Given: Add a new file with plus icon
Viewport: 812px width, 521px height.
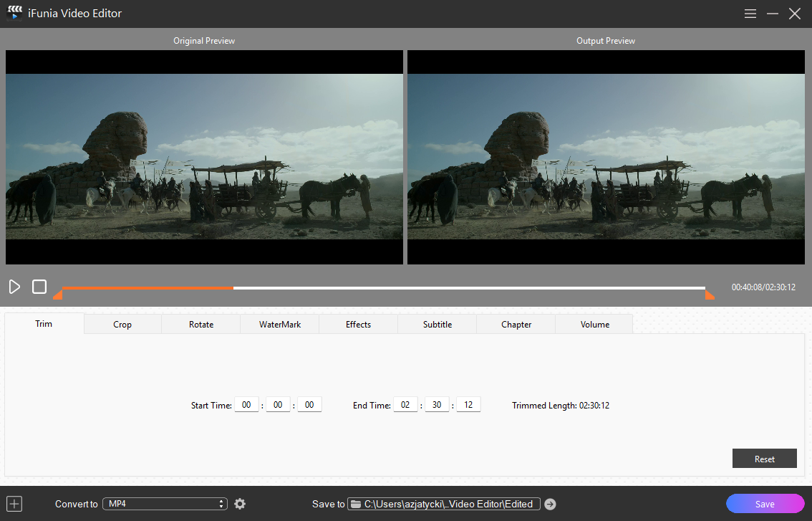Looking at the screenshot, I should point(14,503).
